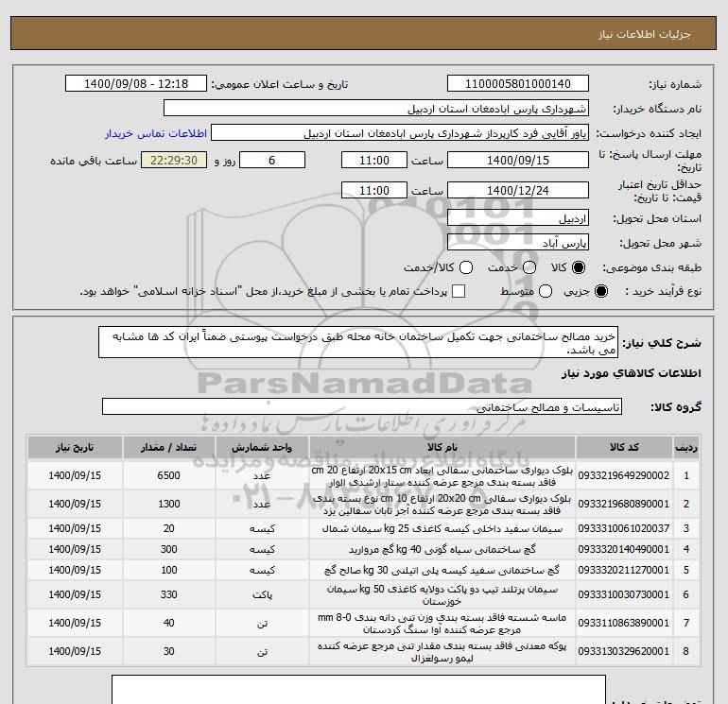Click the response deadline date 1400/09/15 field
728x704 pixels.
pyautogui.click(x=518, y=160)
